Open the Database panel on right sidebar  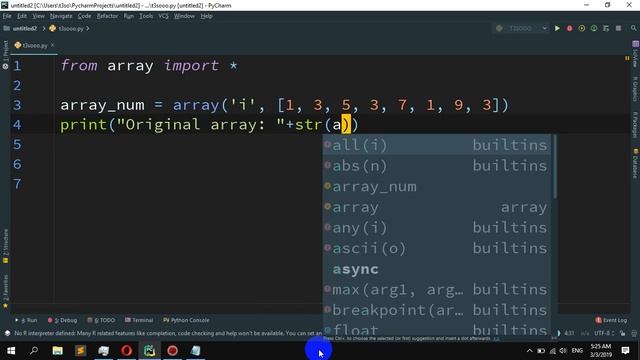click(x=636, y=163)
